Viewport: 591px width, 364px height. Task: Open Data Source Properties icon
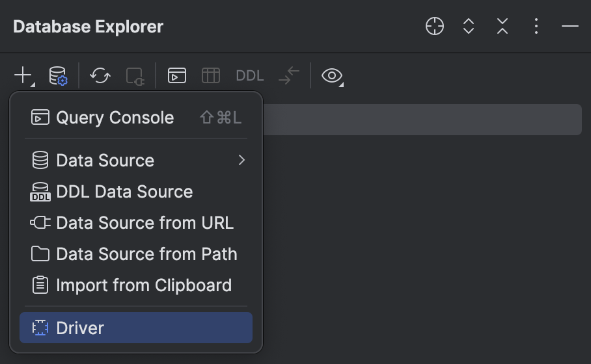tap(58, 75)
